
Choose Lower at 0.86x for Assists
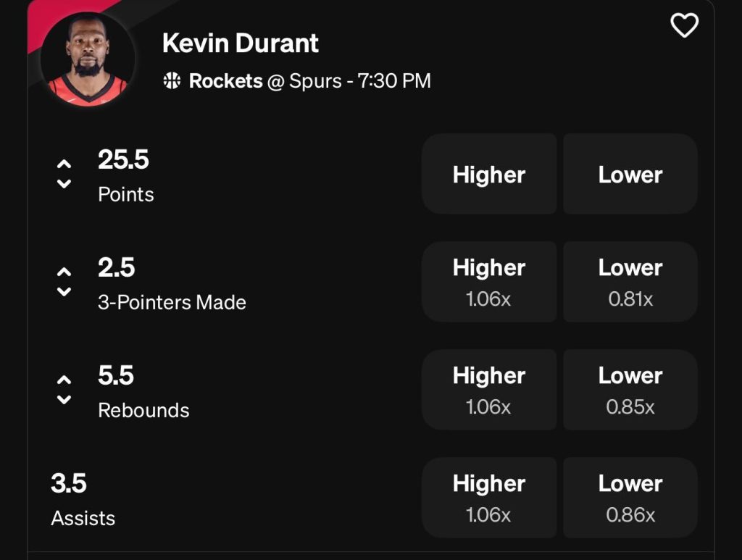629,497
